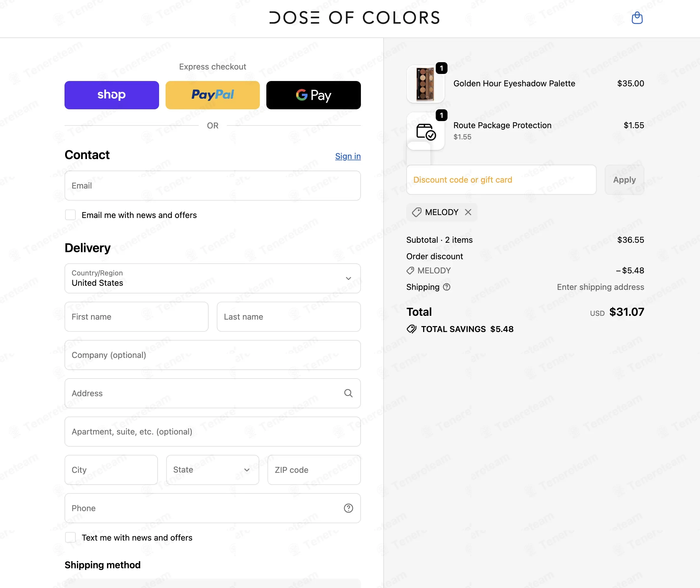Click the $31.07 total amount
This screenshot has width=700, height=588.
click(x=627, y=312)
